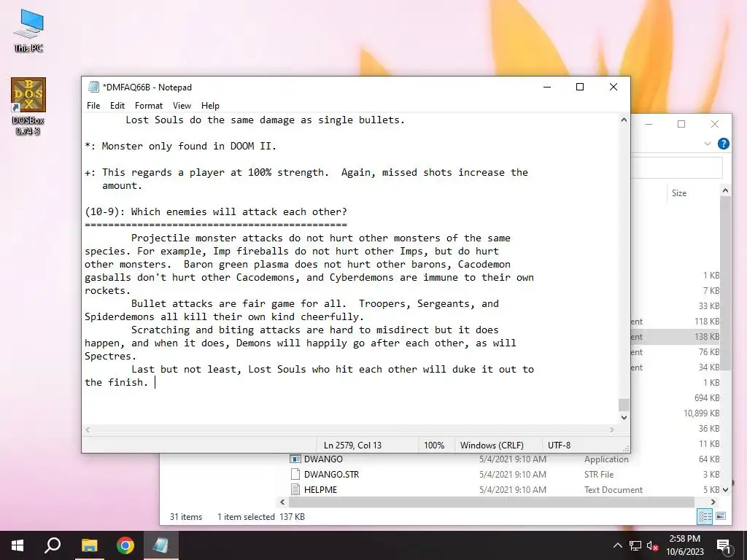Click the Notepad vertical scrollbar thumb
Viewport: 747px width, 560px height.
[624, 405]
